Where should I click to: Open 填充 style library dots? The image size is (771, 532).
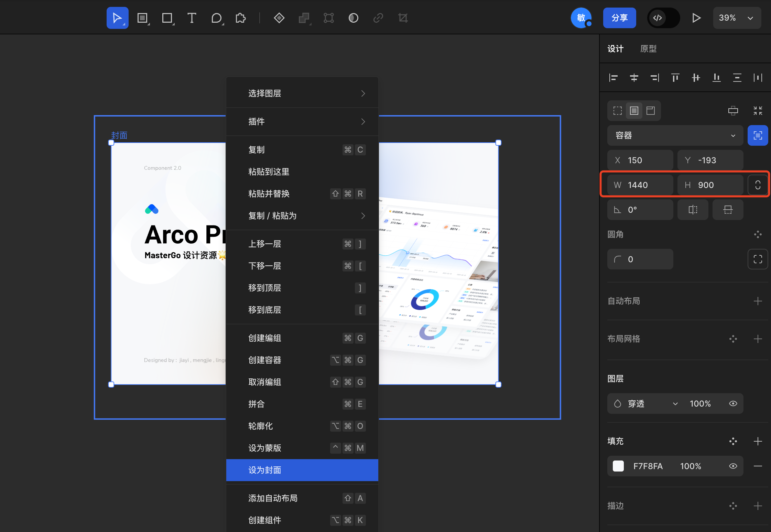pos(733,441)
